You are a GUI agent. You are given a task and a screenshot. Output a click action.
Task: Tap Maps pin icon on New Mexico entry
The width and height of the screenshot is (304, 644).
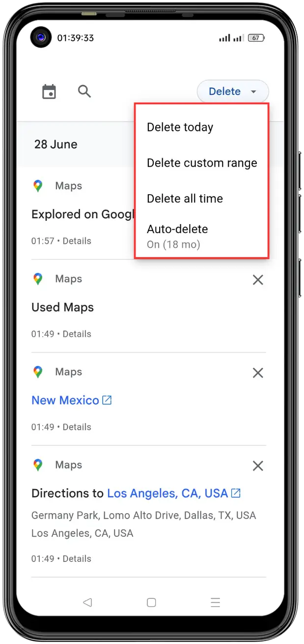coord(38,372)
